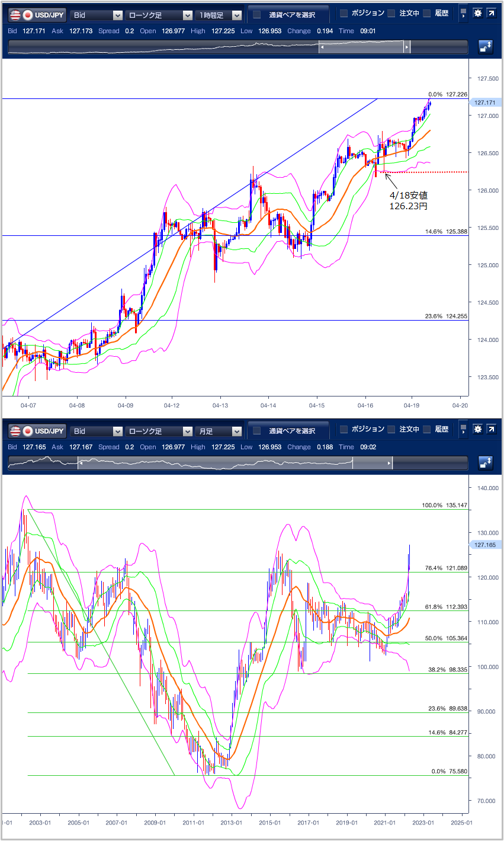Open the 1時間足 timeframe dropdown

(x=219, y=15)
